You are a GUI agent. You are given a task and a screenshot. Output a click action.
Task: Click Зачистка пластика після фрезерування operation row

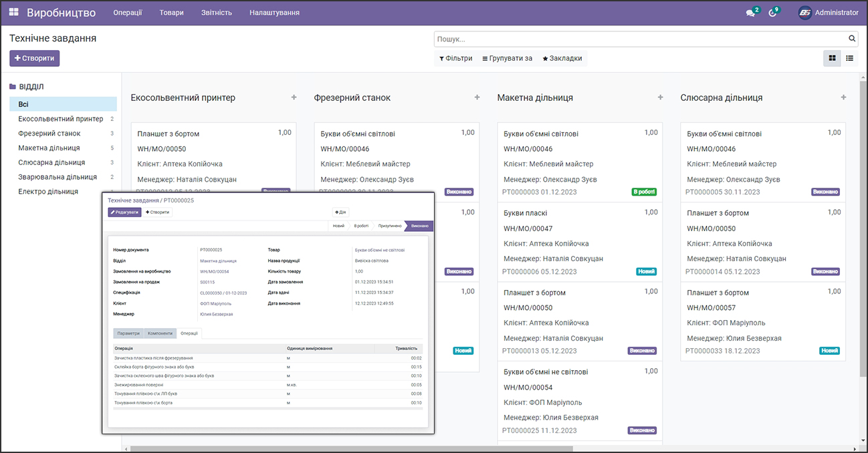tap(268, 358)
